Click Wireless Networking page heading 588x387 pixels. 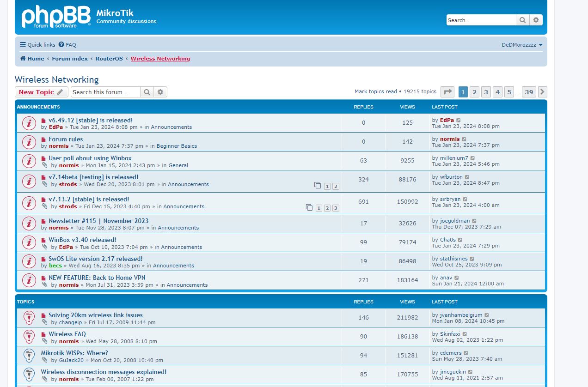click(57, 79)
